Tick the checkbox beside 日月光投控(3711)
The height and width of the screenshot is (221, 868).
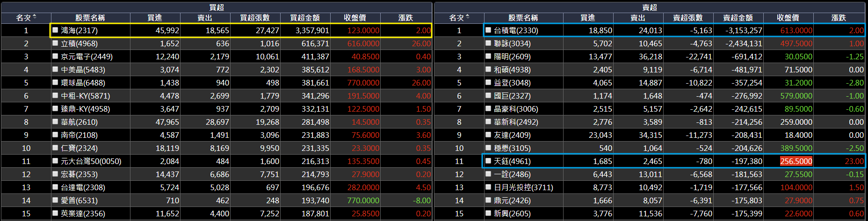pos(489,187)
